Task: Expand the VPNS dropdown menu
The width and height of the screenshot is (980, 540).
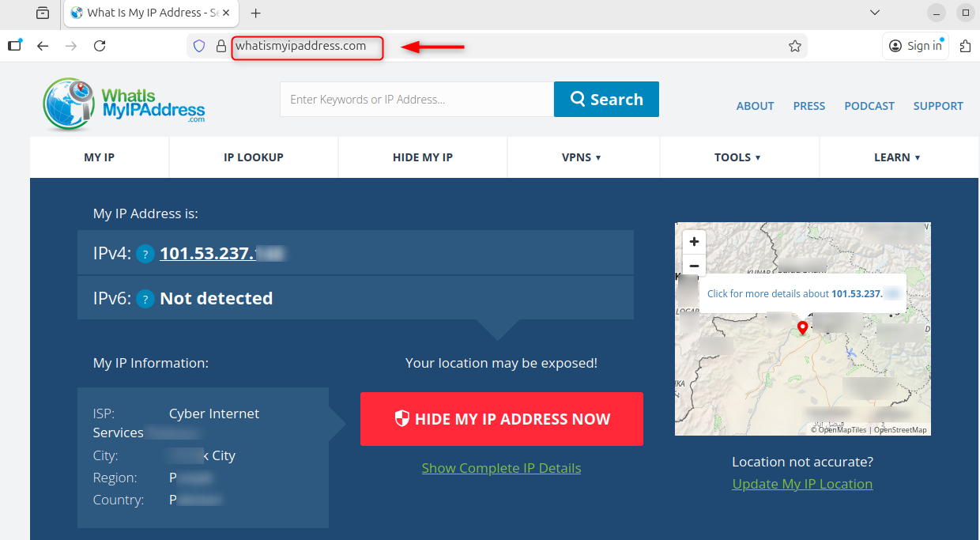Action: click(581, 157)
